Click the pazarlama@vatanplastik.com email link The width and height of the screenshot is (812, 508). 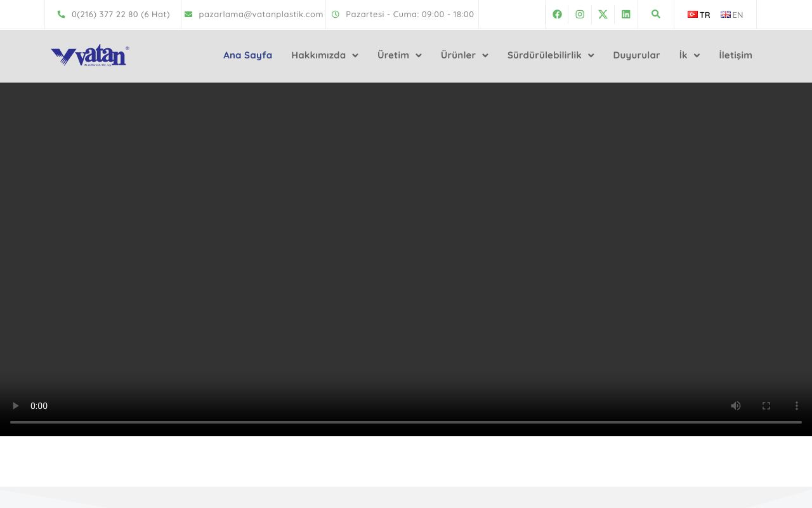click(261, 14)
